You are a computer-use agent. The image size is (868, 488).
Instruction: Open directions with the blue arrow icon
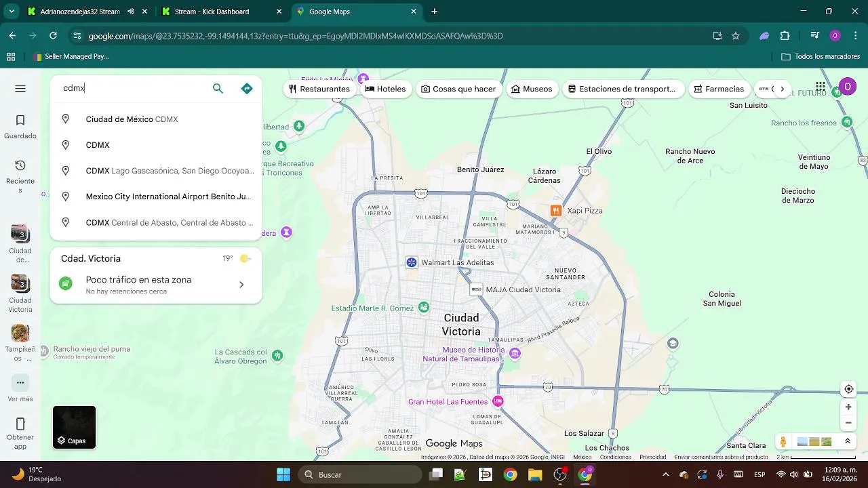[247, 89]
